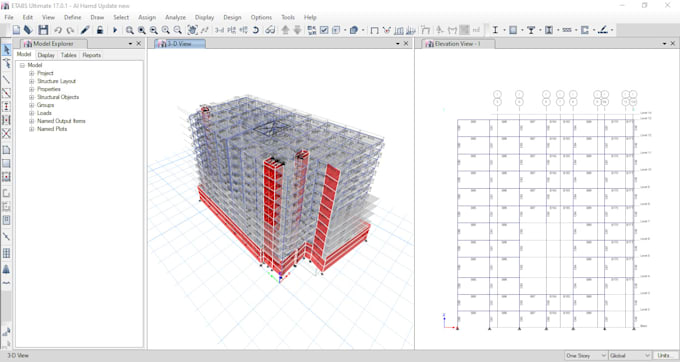The width and height of the screenshot is (680, 362).
Task: Open 3-D View window options arrow
Action: click(x=398, y=44)
